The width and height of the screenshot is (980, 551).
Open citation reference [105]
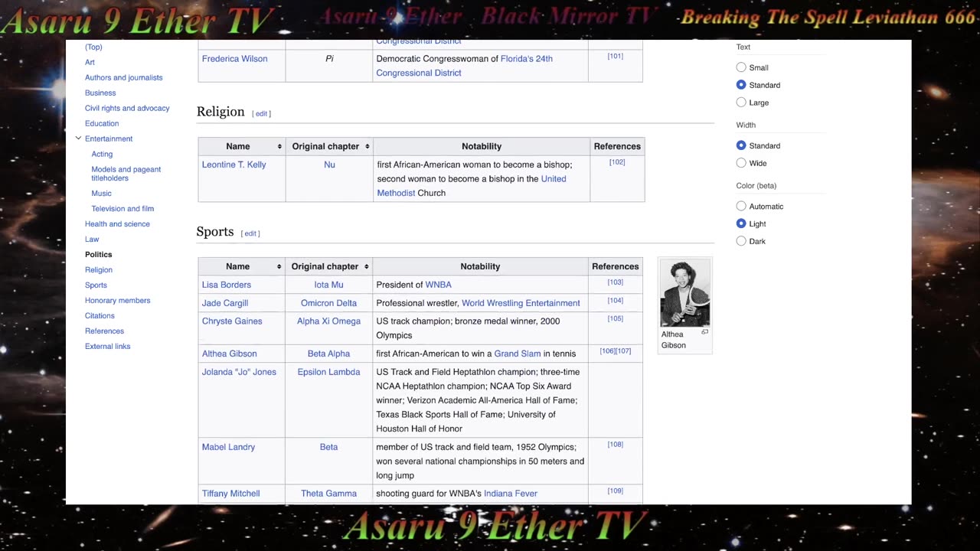click(615, 319)
